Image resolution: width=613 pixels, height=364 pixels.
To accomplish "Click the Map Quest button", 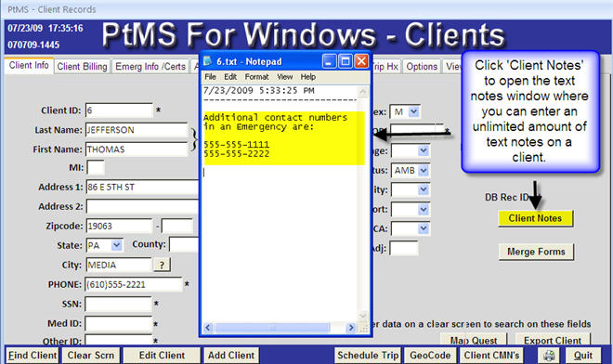I will coord(474,340).
